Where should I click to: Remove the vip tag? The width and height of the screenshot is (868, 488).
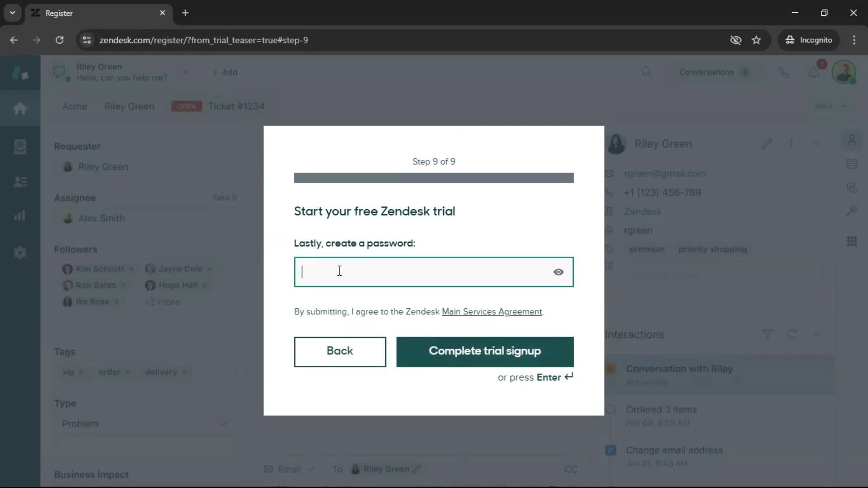click(81, 372)
